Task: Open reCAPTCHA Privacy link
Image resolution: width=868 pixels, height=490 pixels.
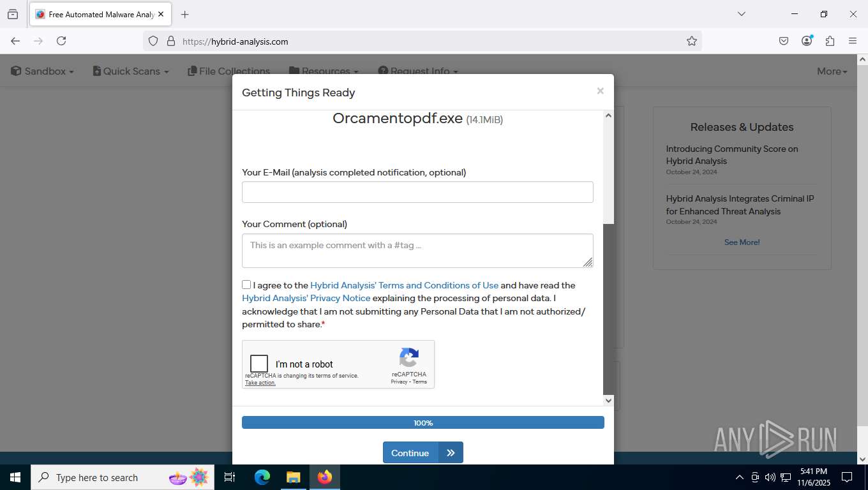Action: coord(399,382)
